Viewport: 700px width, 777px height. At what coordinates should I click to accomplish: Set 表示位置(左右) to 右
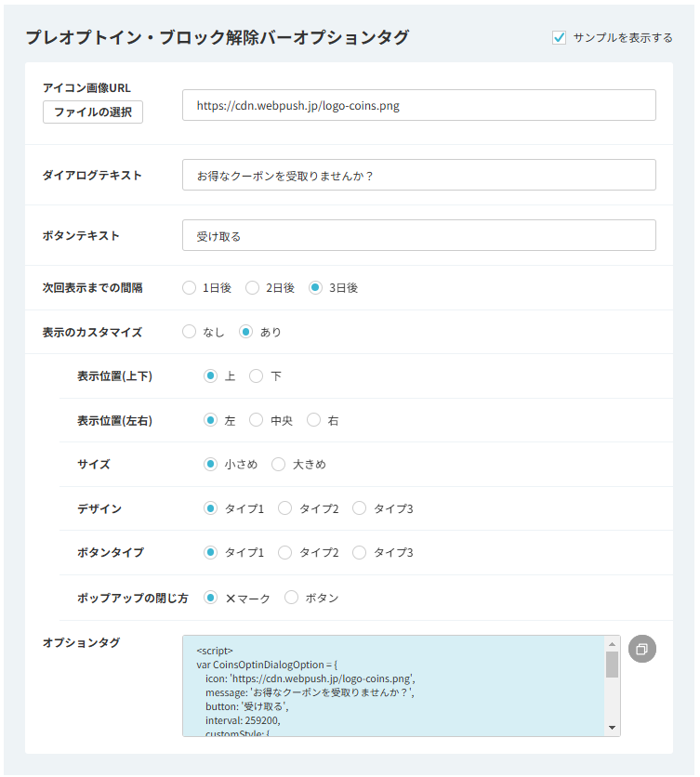[313, 420]
